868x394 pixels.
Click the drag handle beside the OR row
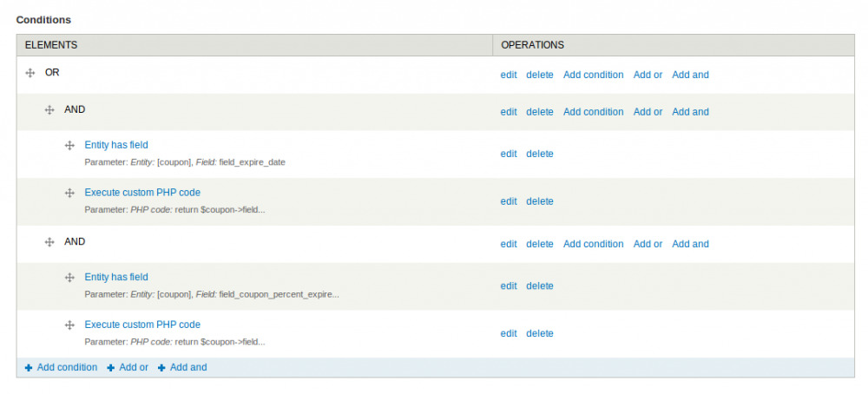coord(30,74)
